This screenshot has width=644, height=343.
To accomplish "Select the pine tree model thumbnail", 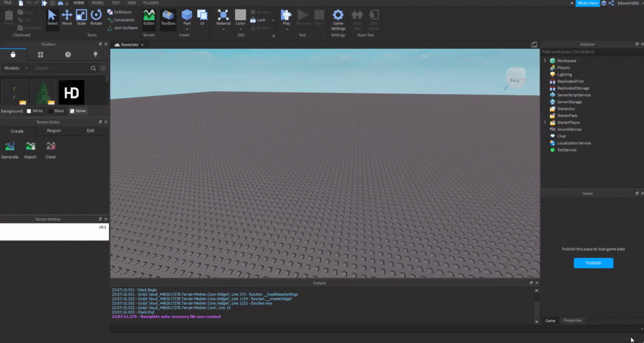I will [x=43, y=93].
